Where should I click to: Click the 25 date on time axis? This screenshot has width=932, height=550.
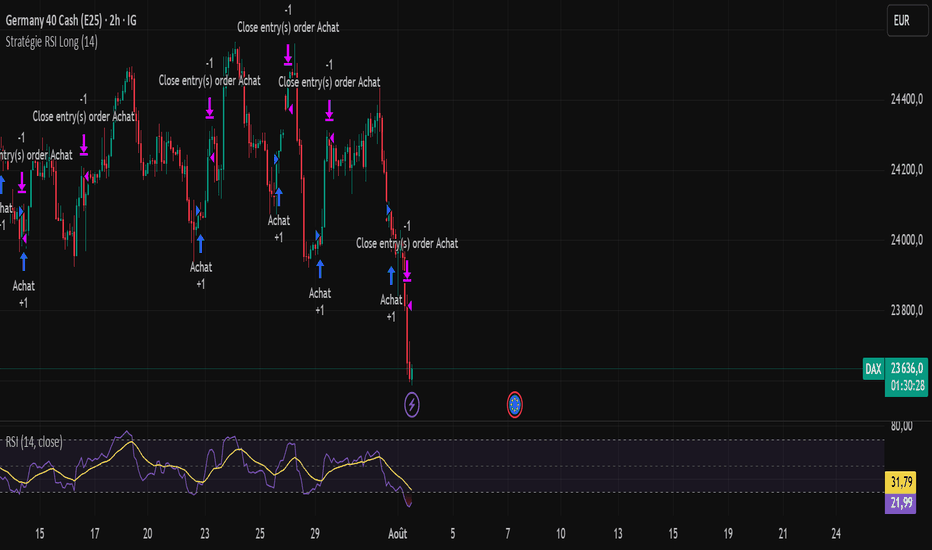coord(260,534)
